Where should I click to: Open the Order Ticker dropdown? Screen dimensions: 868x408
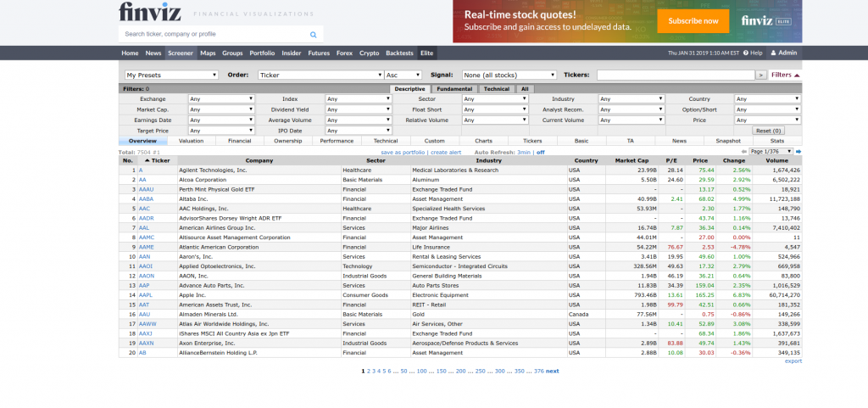[x=321, y=75]
